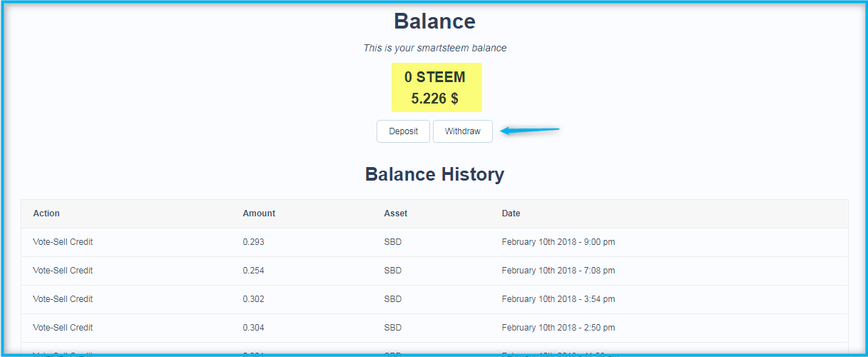Click the Withdraw button

pyautogui.click(x=463, y=131)
